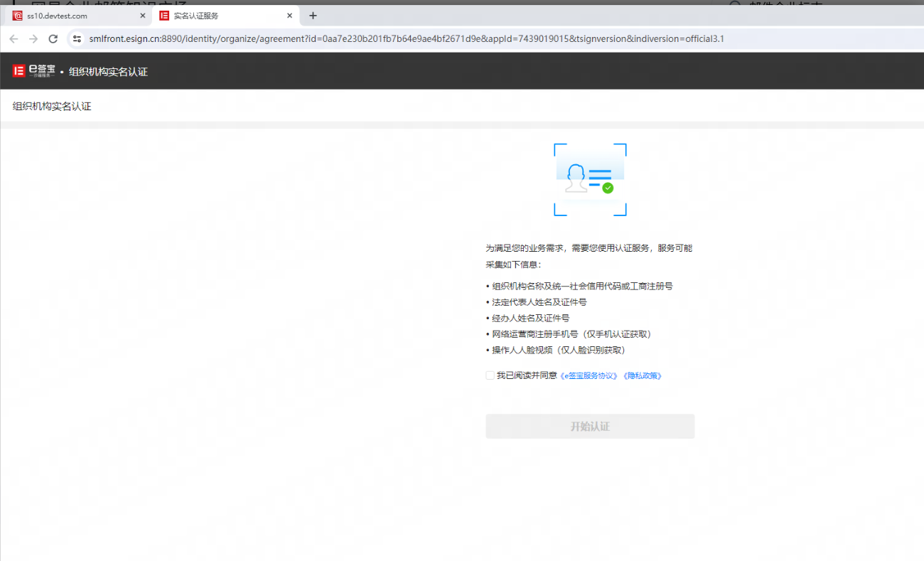This screenshot has height=561, width=924.
Task: Select the 实名认证服务 browser tab
Action: 225,16
